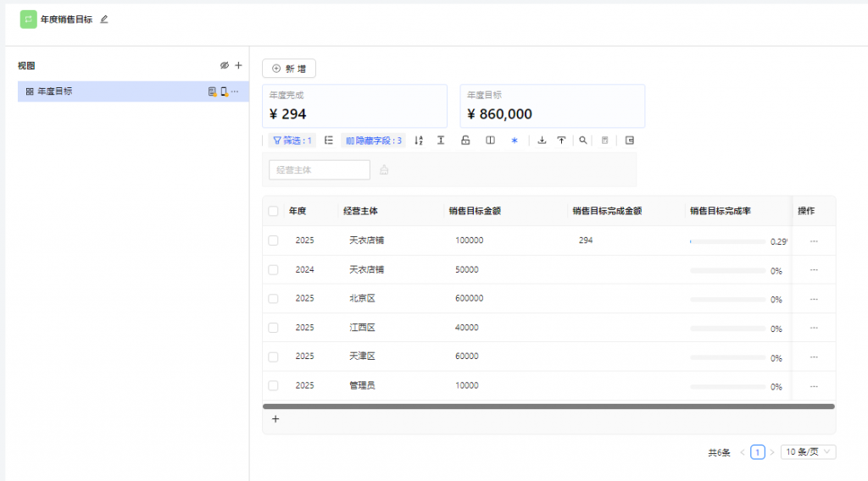
Task: Click the green 年度销售目标 app icon
Action: [x=28, y=19]
